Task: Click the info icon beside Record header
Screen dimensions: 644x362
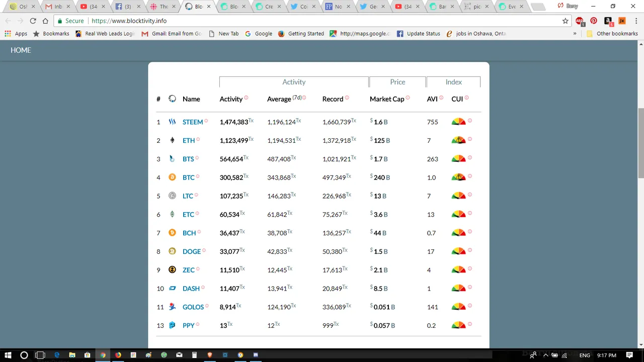Action: pos(347,98)
